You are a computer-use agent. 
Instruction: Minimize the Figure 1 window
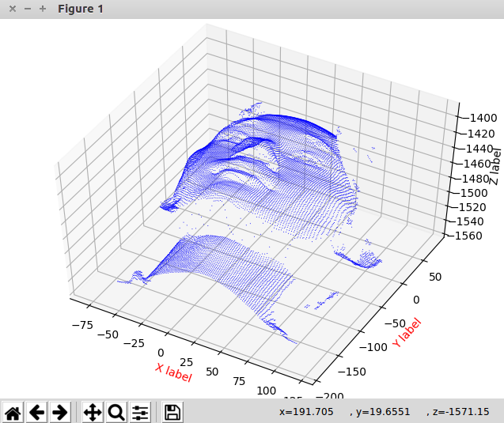[28, 9]
